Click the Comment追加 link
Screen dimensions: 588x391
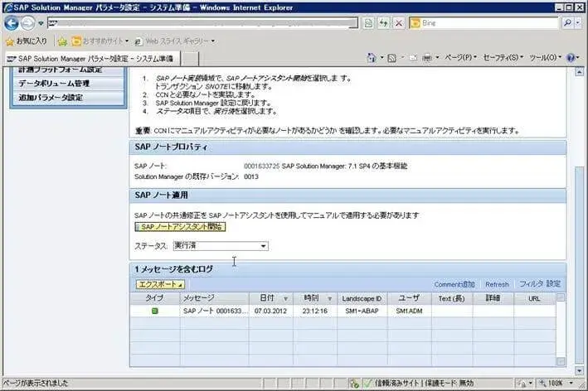pos(454,284)
